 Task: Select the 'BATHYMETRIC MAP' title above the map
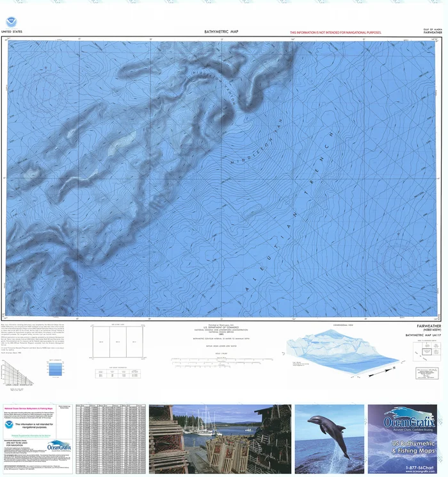[221, 31]
